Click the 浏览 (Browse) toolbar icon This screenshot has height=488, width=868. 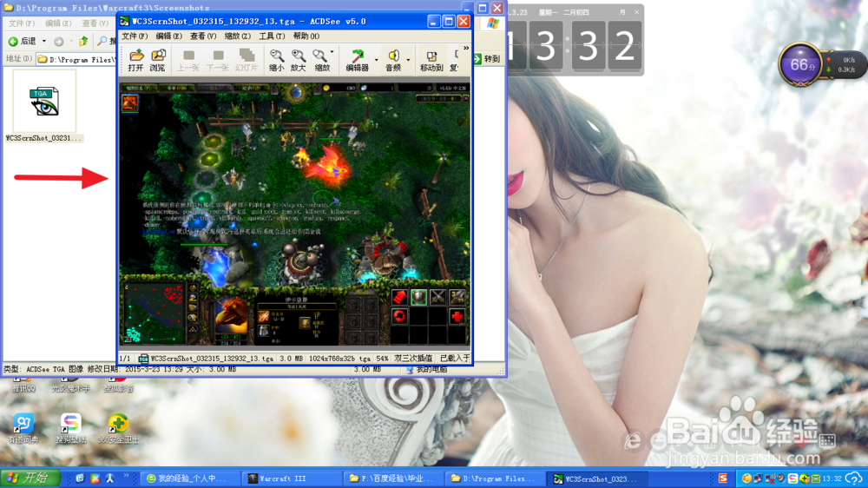click(158, 60)
